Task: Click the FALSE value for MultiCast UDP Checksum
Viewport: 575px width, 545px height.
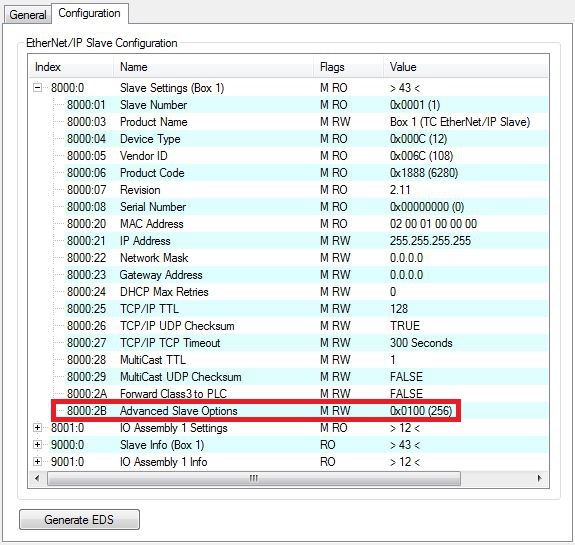Action: 406,377
